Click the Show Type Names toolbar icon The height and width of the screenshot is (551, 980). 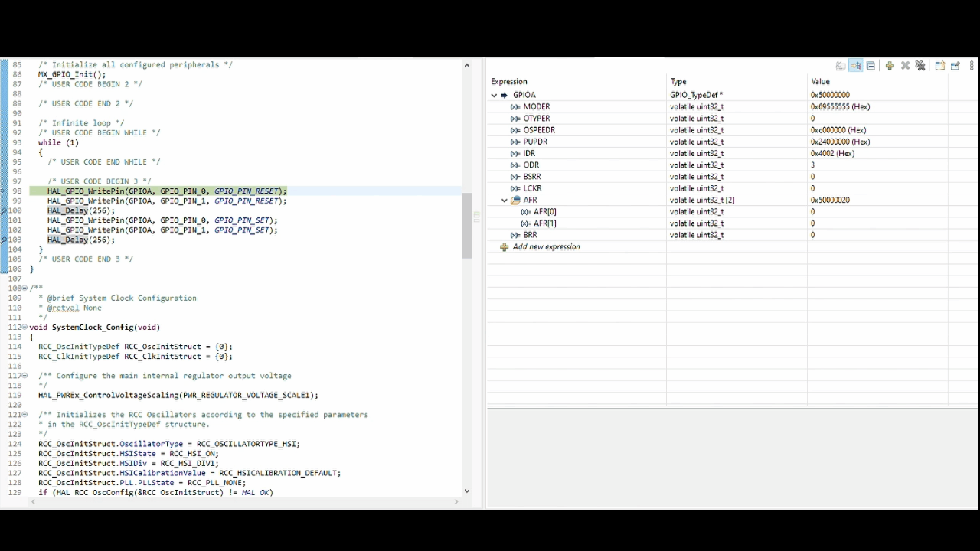click(841, 66)
